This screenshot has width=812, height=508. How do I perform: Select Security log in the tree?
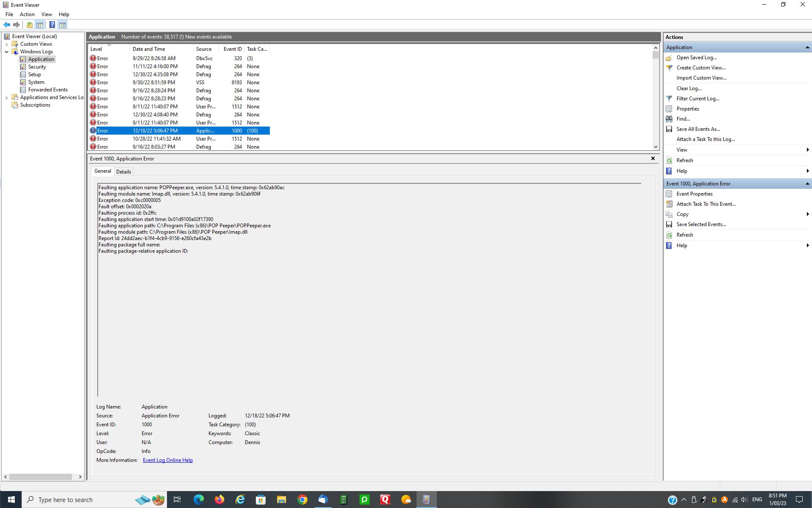click(37, 67)
